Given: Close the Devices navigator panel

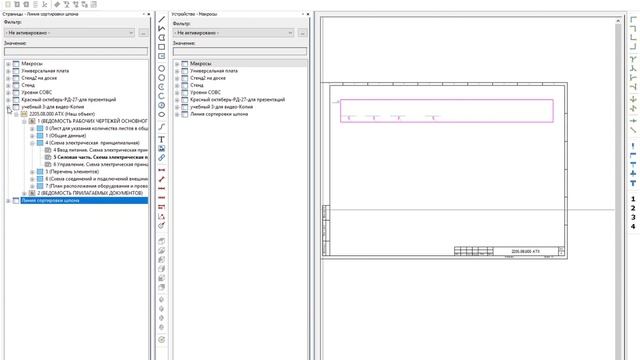Looking at the screenshot, I should click(307, 14).
